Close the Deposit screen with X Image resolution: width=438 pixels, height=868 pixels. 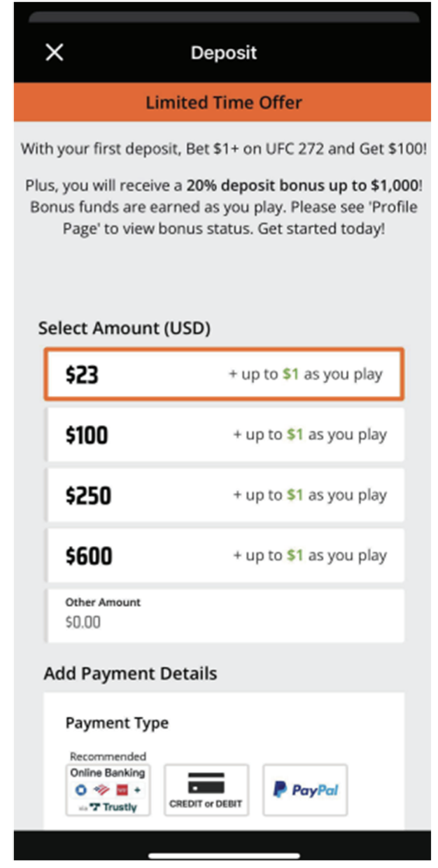54,52
